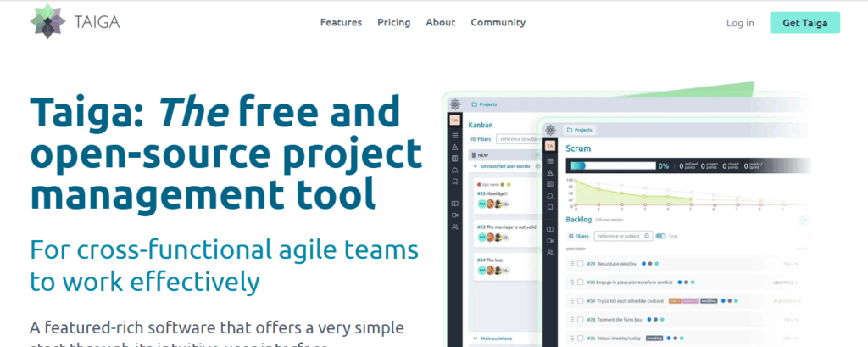Click the 'Backlog' heading in Scrum window

click(x=578, y=220)
